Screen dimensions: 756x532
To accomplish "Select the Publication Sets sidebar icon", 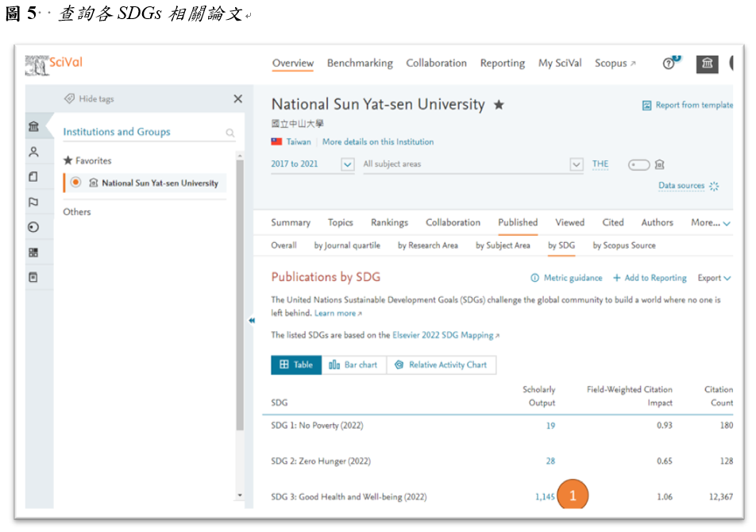I will pyautogui.click(x=33, y=177).
